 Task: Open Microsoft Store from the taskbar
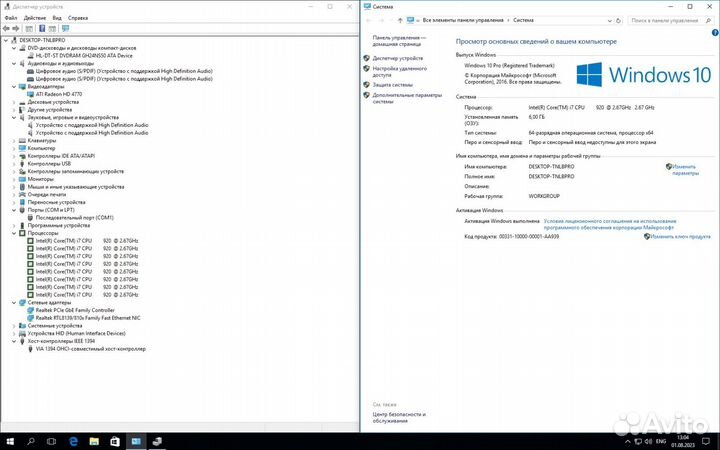tap(115, 442)
